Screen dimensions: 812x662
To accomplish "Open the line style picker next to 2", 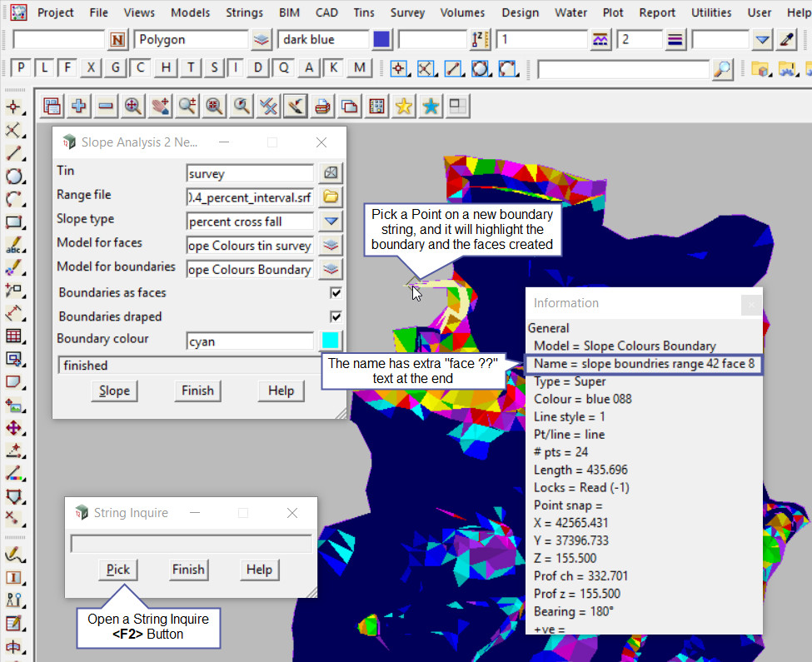I will 675,39.
